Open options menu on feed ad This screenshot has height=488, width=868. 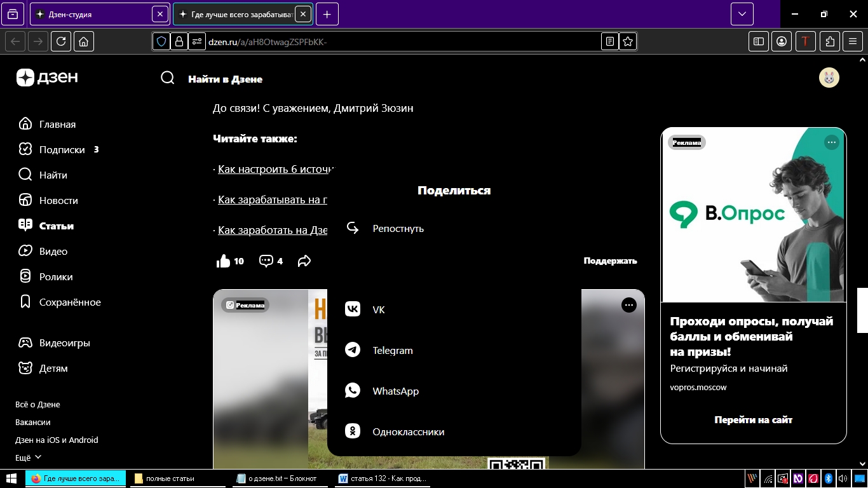pyautogui.click(x=628, y=306)
